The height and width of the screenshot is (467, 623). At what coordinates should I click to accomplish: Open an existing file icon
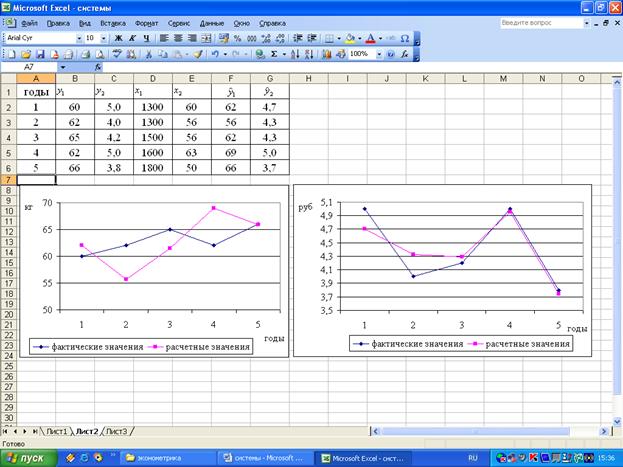26,54
